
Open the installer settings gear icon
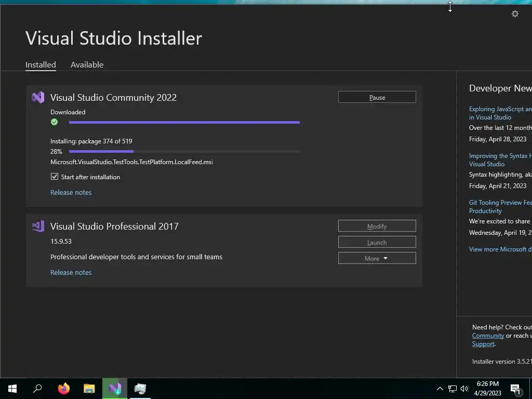[x=515, y=14]
